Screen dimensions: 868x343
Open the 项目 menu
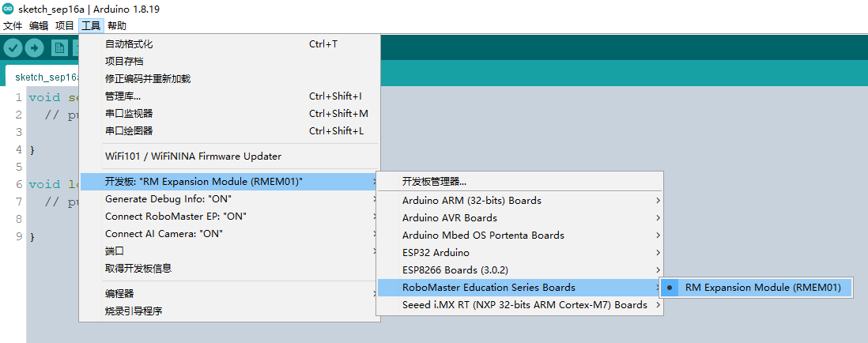[x=64, y=25]
